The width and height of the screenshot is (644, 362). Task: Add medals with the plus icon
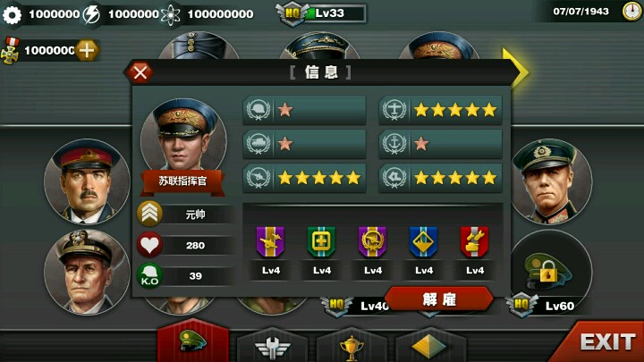tap(87, 50)
